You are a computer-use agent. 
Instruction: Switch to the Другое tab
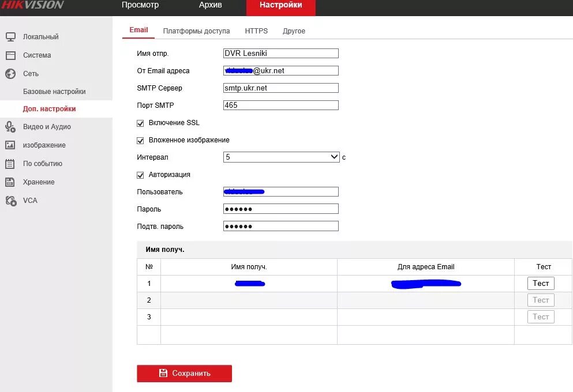click(294, 31)
